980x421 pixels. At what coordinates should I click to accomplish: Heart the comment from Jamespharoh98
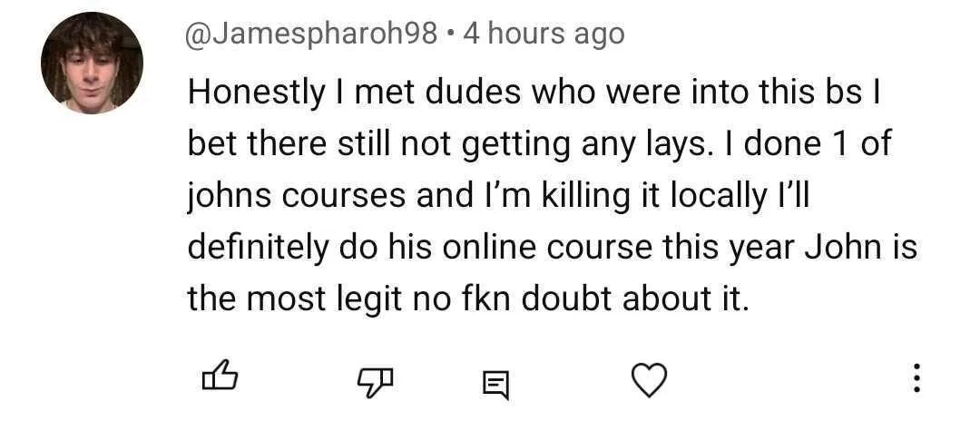(x=650, y=379)
